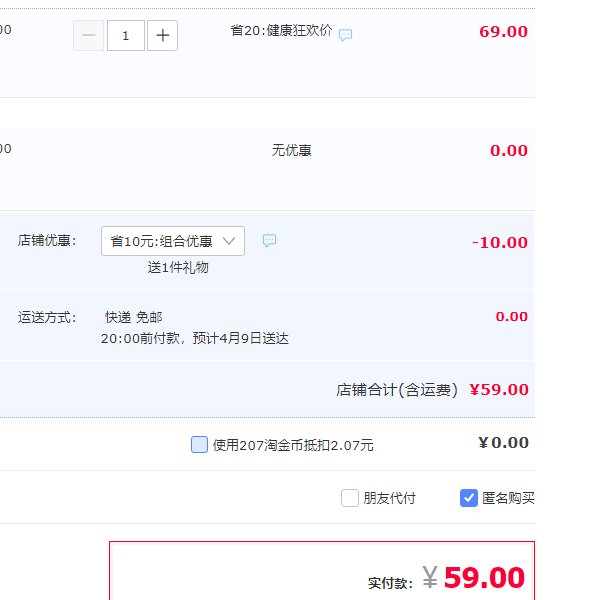This screenshot has width=595, height=600.
Task: Click the 无优惠 discount text
Action: tap(292, 150)
